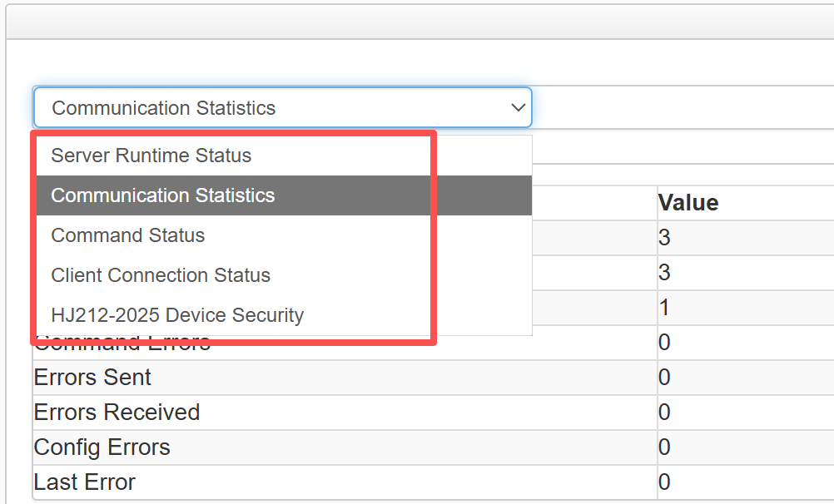Click the gray panel title bar at top
This screenshot has height=504, width=834.
(420, 22)
